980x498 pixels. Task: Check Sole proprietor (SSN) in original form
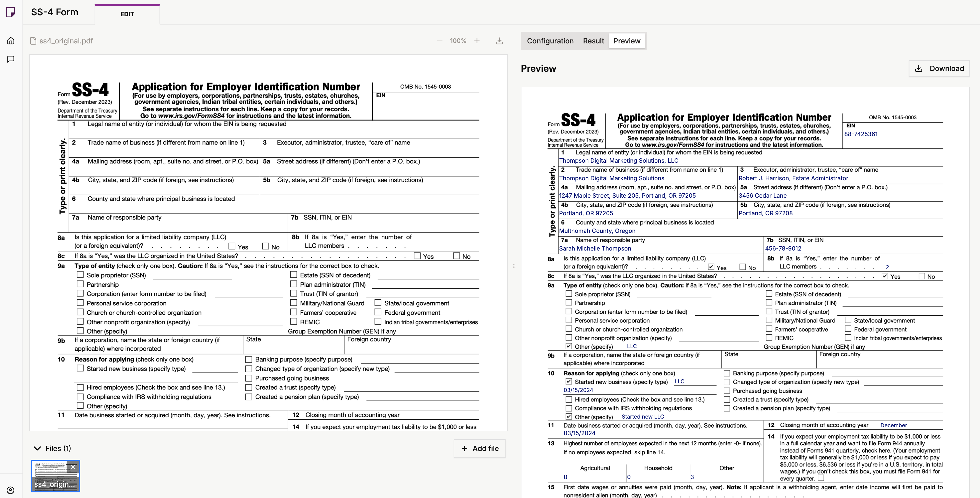(80, 275)
